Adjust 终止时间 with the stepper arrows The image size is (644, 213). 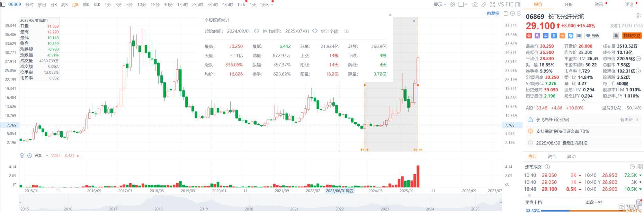pyautogui.click(x=315, y=31)
